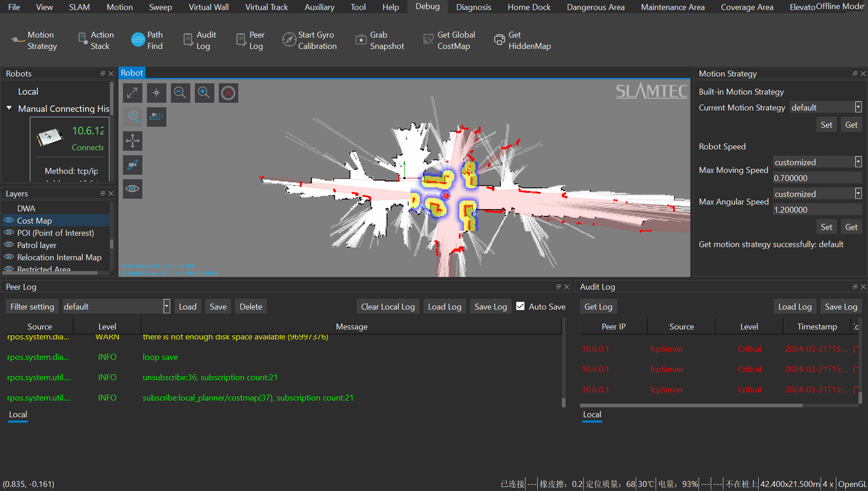Click Save Log button in Peer Log
Screen dimensions: 868x491
coord(490,307)
